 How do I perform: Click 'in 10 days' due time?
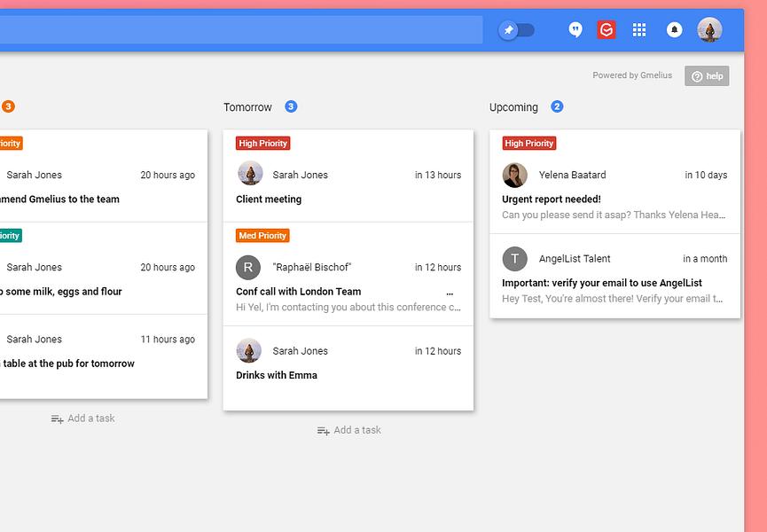click(x=706, y=175)
